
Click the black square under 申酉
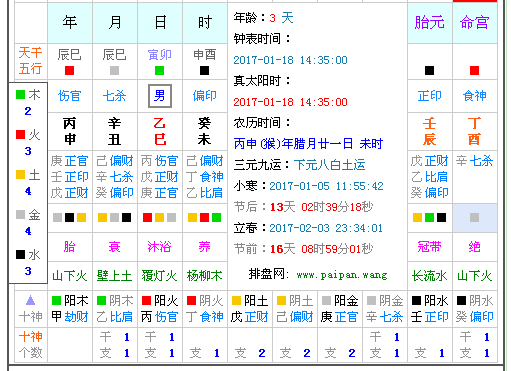(204, 71)
